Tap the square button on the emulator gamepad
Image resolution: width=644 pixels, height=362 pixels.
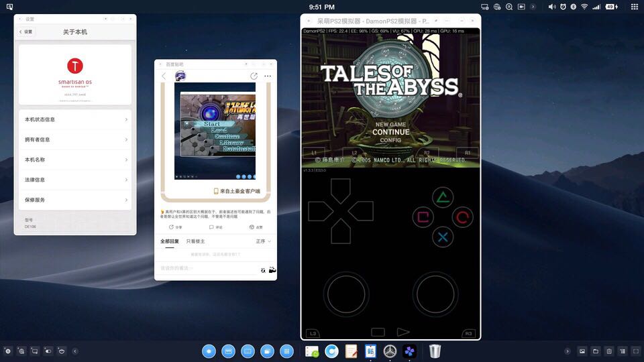pyautogui.click(x=423, y=217)
